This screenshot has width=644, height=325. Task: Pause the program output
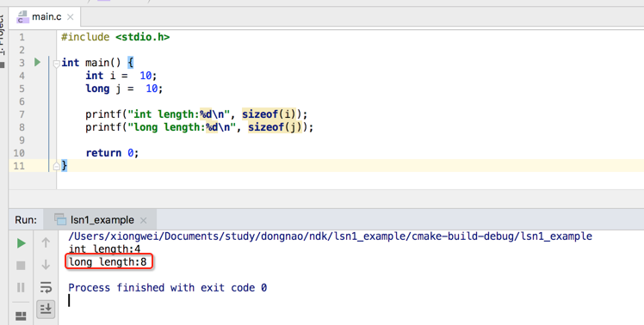coord(21,287)
